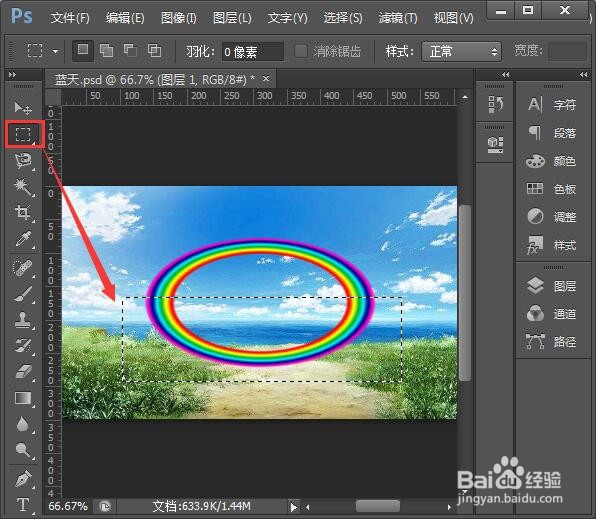Open the History panel icon

coord(495,105)
